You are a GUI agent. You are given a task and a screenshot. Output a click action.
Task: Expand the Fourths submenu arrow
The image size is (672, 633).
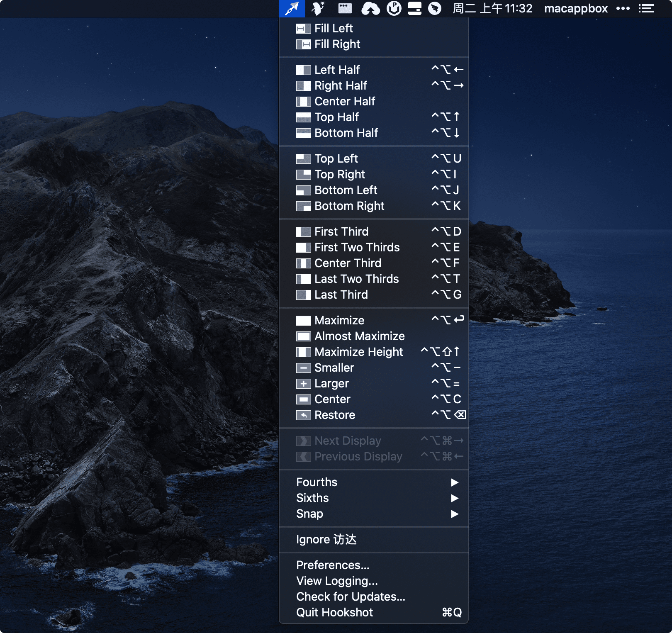point(455,482)
